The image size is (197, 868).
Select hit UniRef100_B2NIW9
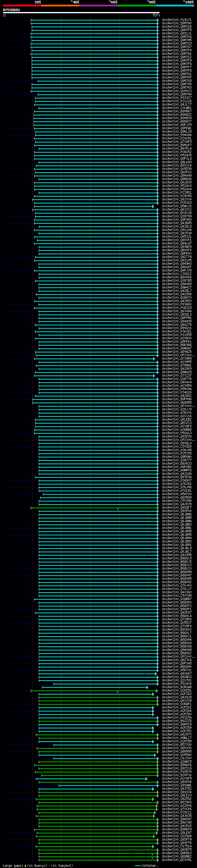(177, 687)
